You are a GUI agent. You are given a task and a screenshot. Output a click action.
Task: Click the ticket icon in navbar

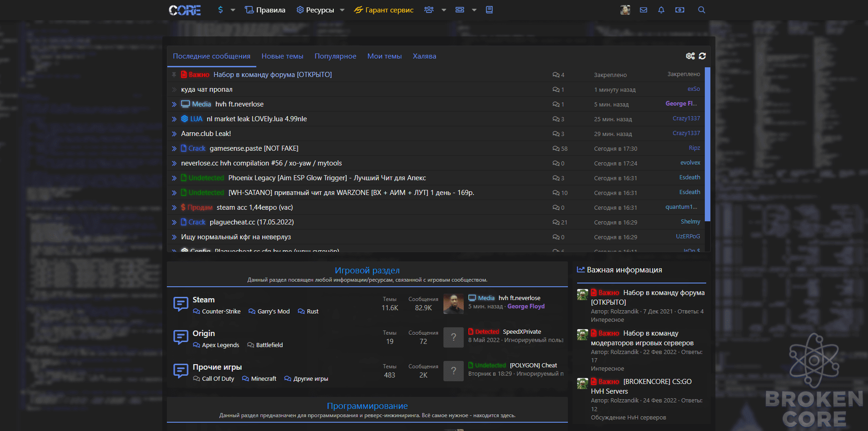point(460,10)
